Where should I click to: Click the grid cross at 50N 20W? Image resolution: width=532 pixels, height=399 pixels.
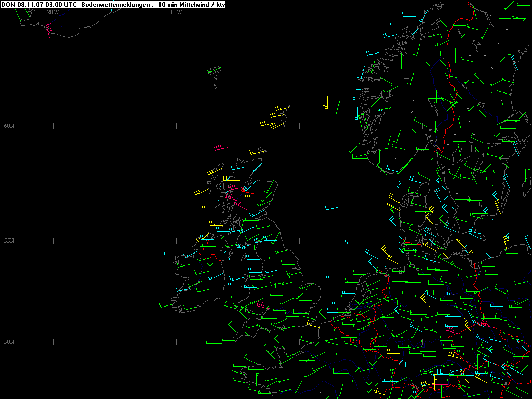[53, 342]
